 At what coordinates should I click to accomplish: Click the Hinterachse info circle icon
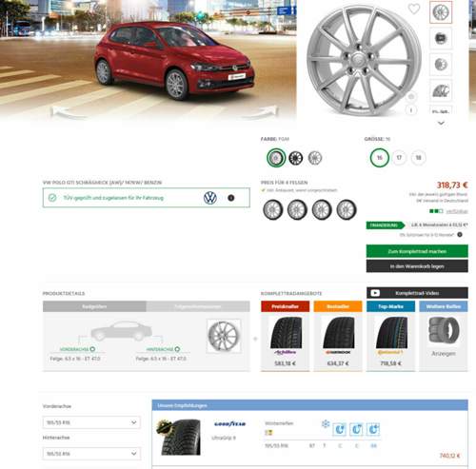pos(177,349)
